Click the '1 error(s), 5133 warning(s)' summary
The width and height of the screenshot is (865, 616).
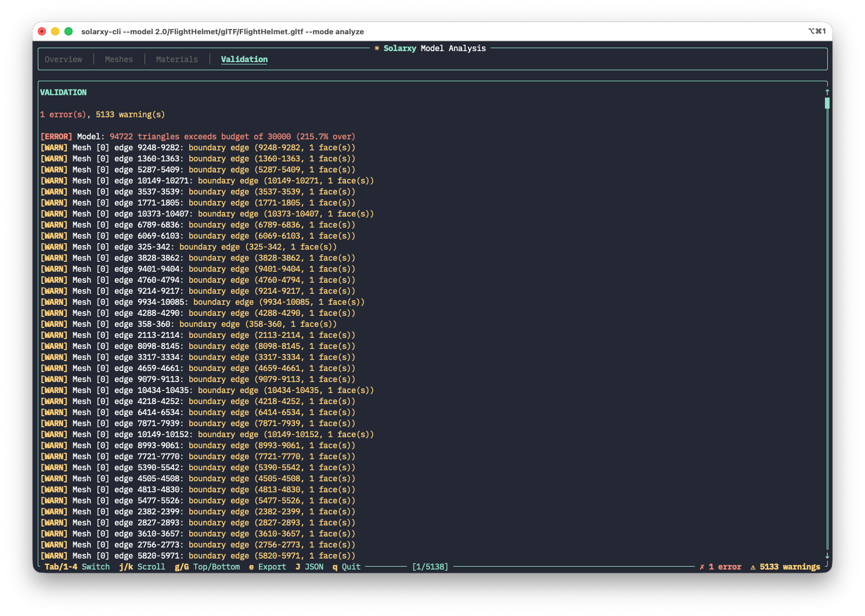[x=103, y=114]
